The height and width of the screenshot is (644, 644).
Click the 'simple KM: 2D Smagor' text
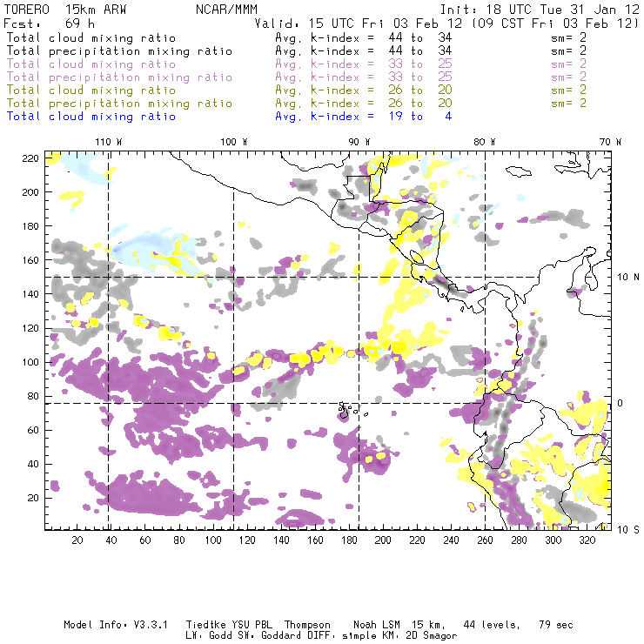click(399, 635)
